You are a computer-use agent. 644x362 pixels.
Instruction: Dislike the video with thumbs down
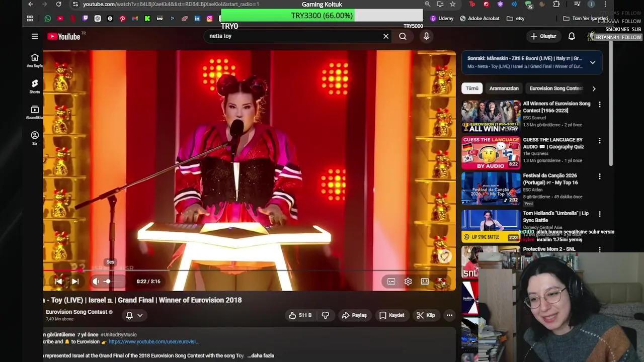click(326, 315)
